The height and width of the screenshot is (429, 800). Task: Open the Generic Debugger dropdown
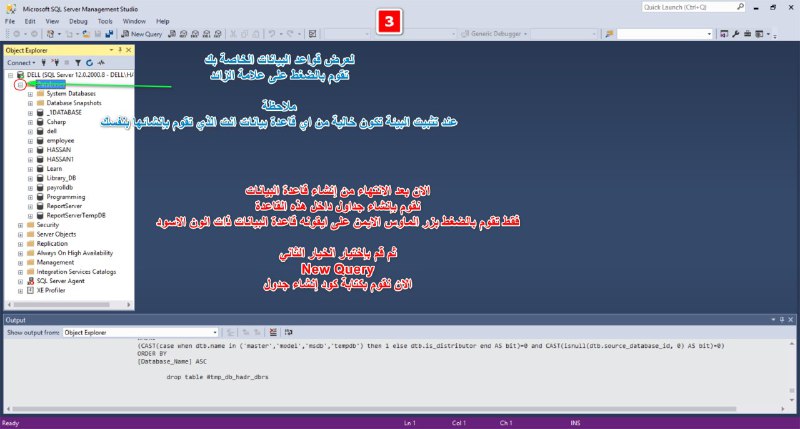click(494, 34)
